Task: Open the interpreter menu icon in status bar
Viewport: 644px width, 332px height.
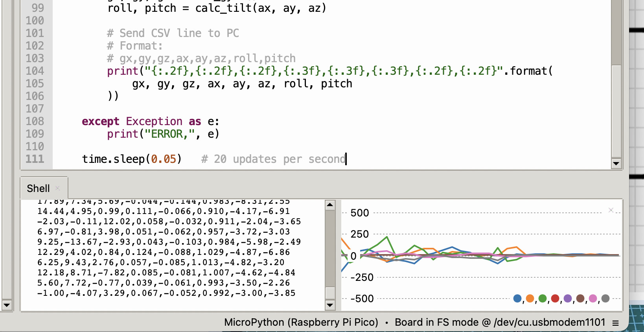Action: click(616, 323)
